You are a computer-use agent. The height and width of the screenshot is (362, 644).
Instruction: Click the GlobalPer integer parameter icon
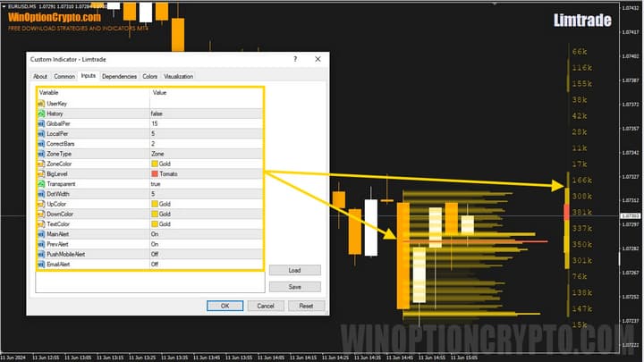41,123
